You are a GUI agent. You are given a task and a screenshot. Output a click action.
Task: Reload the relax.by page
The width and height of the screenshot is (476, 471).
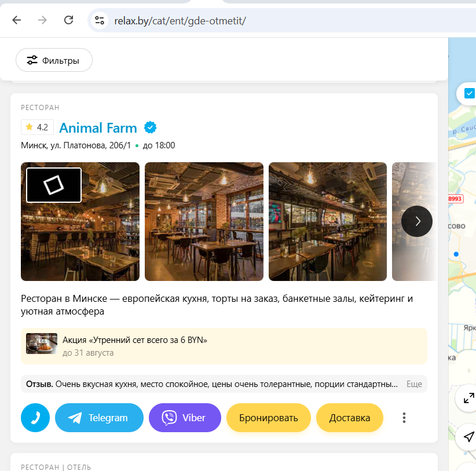[x=68, y=20]
